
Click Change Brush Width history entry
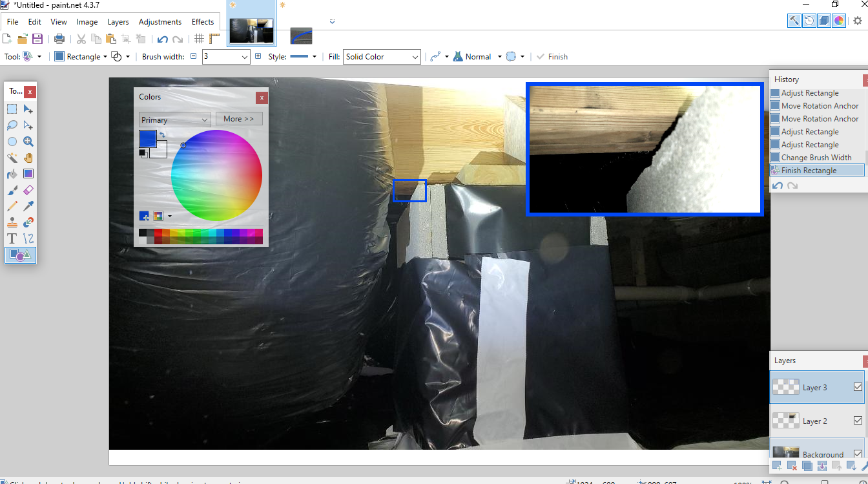click(x=816, y=158)
